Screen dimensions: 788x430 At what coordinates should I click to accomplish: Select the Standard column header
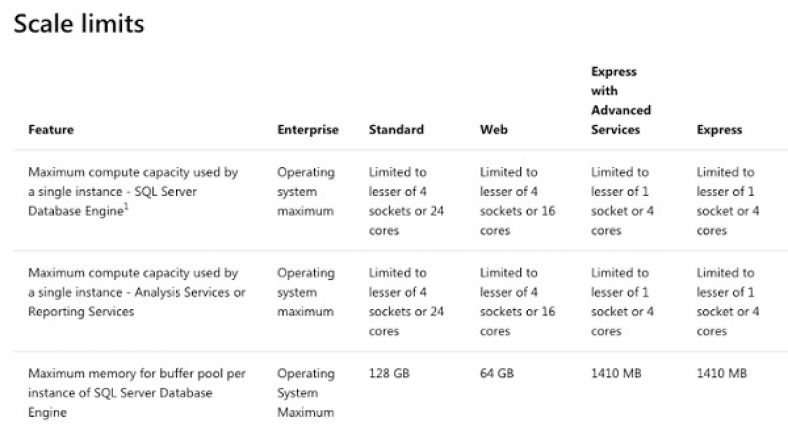tap(396, 130)
